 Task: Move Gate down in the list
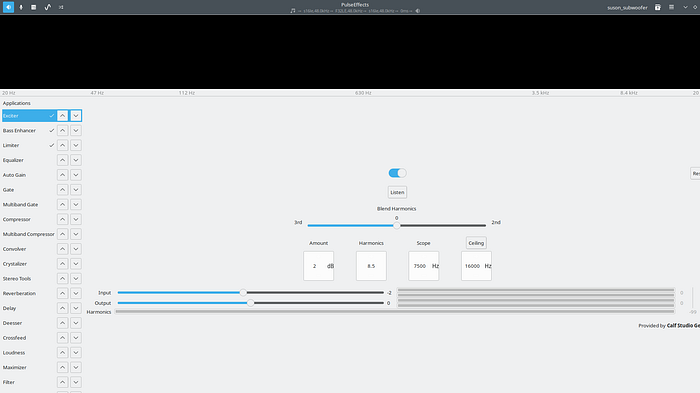(76, 189)
